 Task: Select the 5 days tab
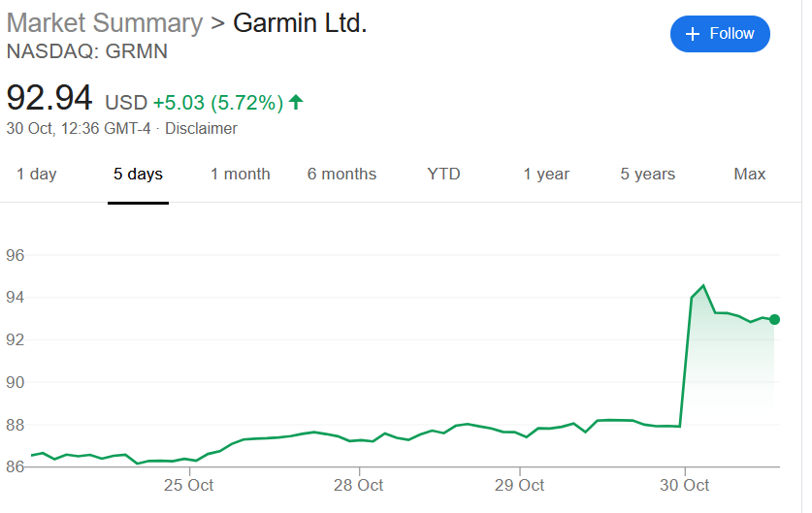138,174
